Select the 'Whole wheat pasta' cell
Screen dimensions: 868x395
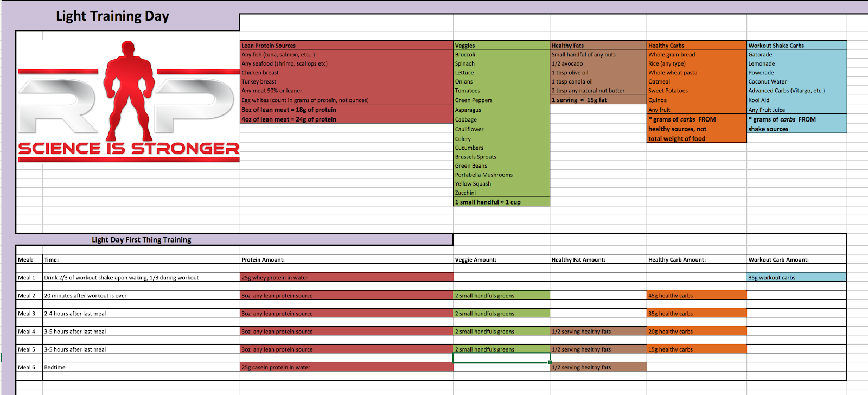(697, 73)
